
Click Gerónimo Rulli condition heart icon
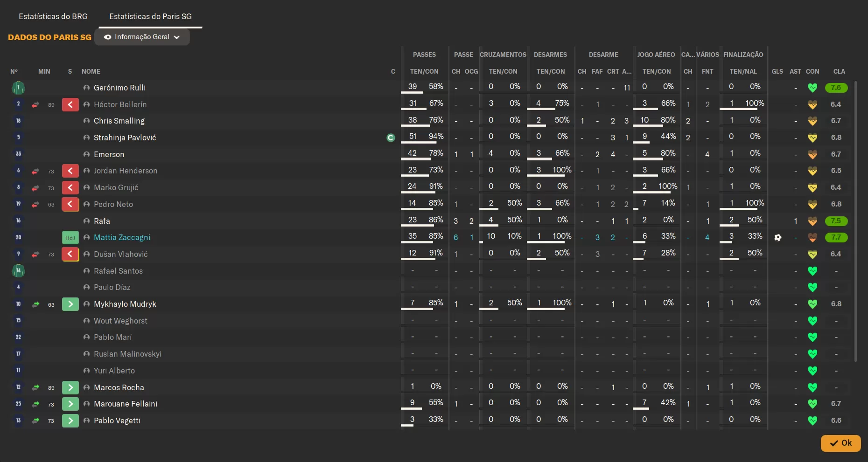pyautogui.click(x=812, y=88)
